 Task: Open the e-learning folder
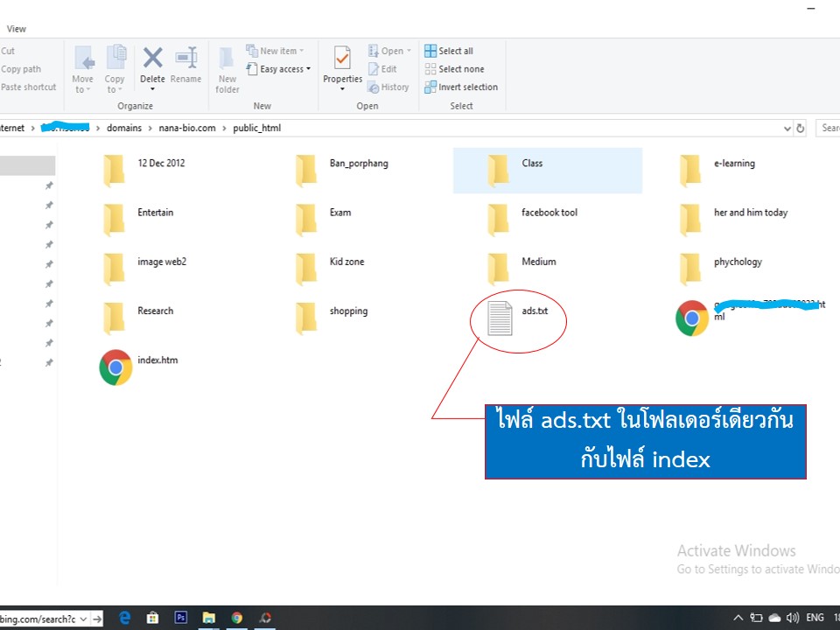[x=691, y=169]
